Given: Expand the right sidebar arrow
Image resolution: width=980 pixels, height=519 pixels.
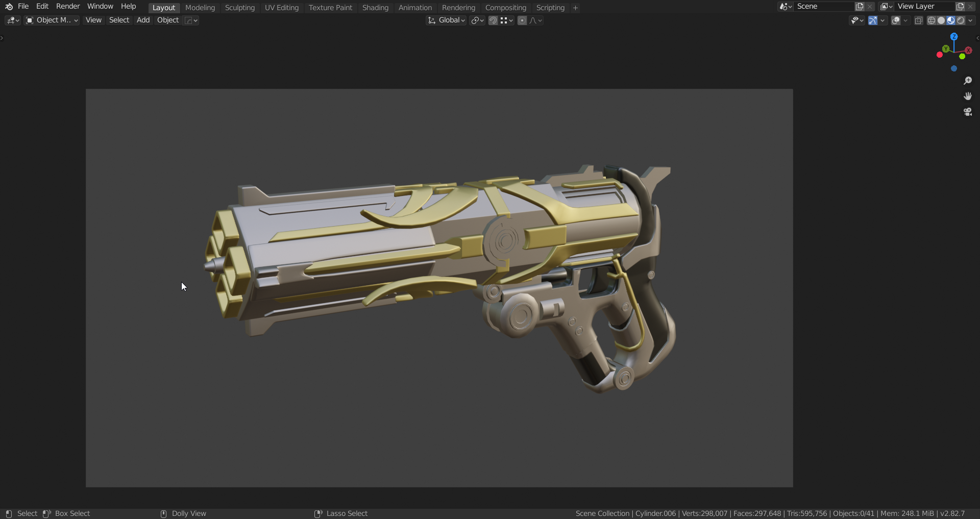Looking at the screenshot, I should click(977, 38).
